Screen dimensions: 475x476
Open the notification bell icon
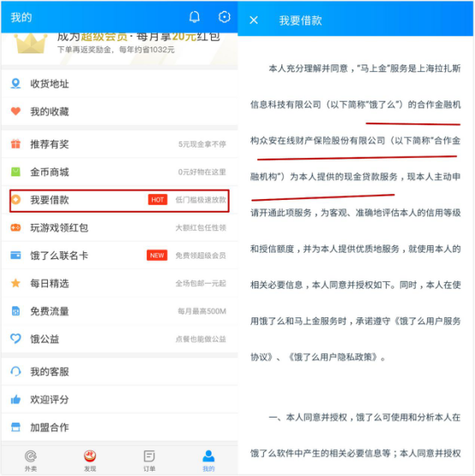(x=195, y=16)
